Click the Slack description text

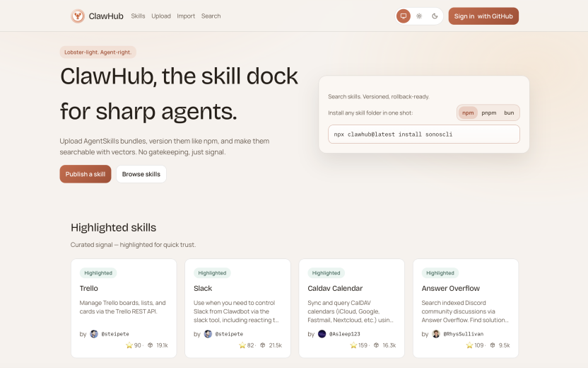coord(236,311)
